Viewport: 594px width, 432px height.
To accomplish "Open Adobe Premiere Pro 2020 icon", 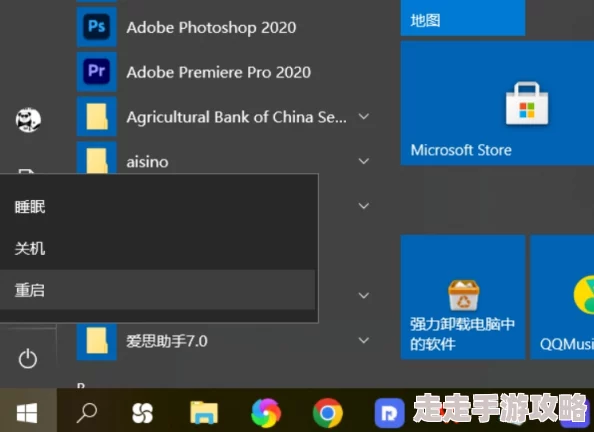I will click(x=97, y=72).
